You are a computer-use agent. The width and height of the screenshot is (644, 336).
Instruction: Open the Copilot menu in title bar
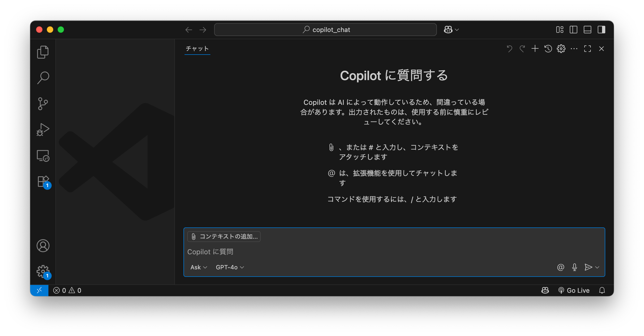451,30
